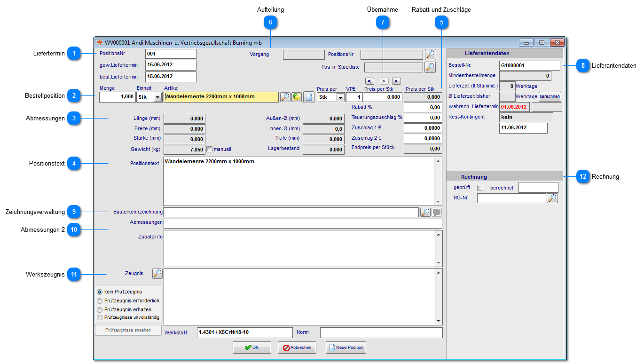Click the Zuschlag 1 € field
Image resolution: width=644 pixels, height=364 pixels.
[x=423, y=128]
